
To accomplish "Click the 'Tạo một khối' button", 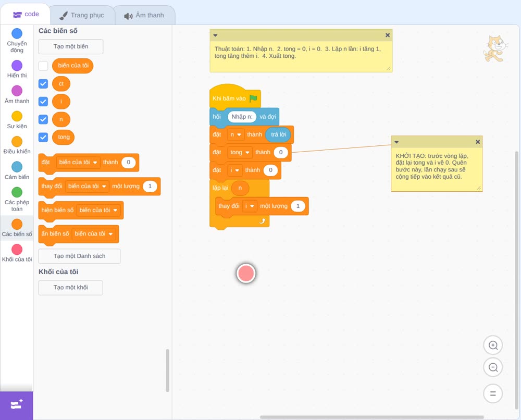I will (71, 288).
